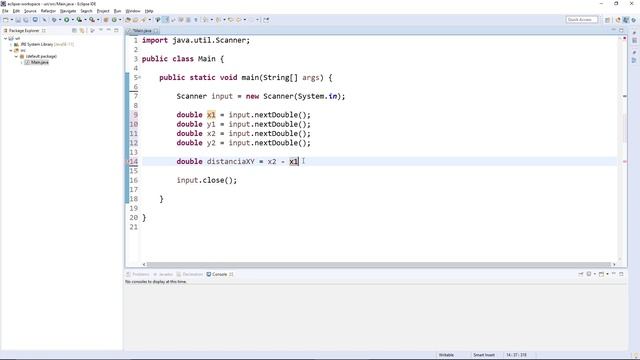Click the overview ruler error marker
Viewport: 640px width, 360px height.
click(624, 162)
